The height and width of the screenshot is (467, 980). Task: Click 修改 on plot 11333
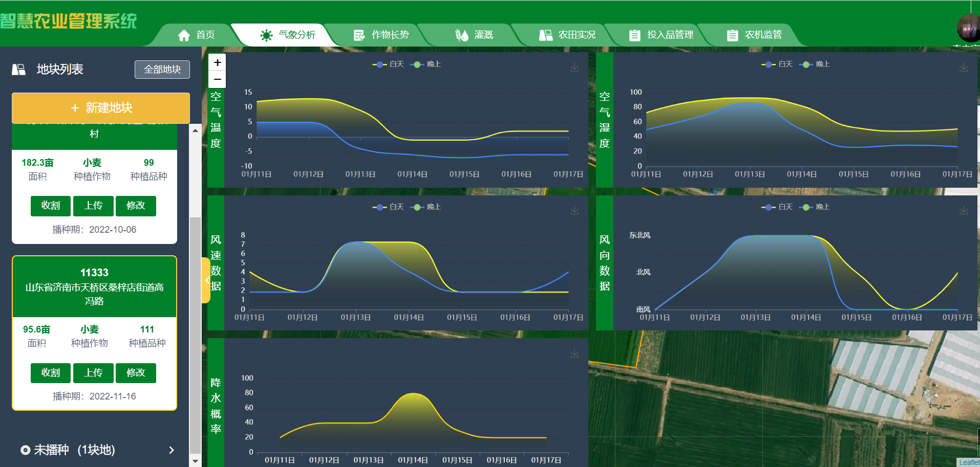coord(136,373)
